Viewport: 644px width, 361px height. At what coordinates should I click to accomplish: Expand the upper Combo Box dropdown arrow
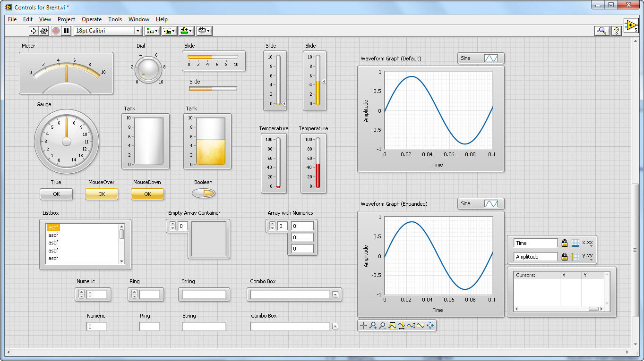[335, 294]
